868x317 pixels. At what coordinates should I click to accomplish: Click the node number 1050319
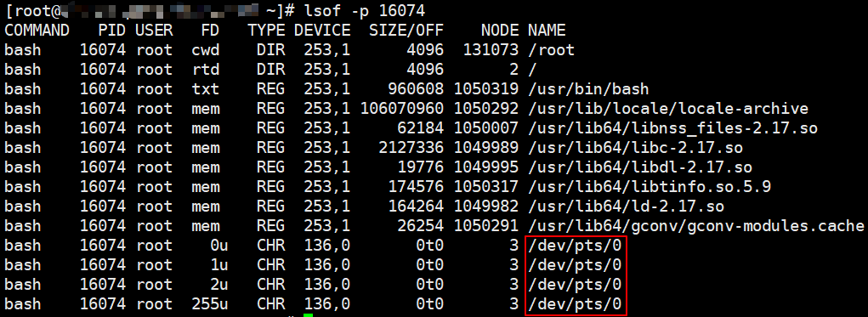coord(486,89)
